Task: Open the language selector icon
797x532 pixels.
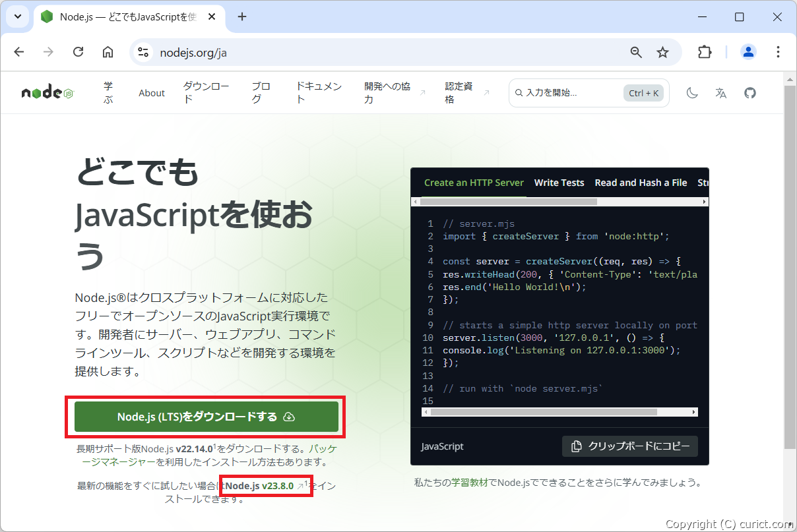Action: tap(721, 93)
